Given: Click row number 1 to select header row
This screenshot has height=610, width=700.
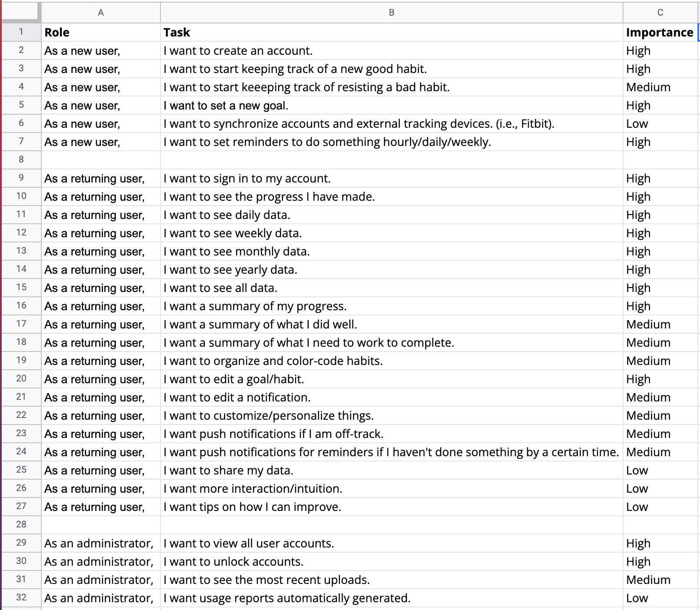Looking at the screenshot, I should point(21,32).
